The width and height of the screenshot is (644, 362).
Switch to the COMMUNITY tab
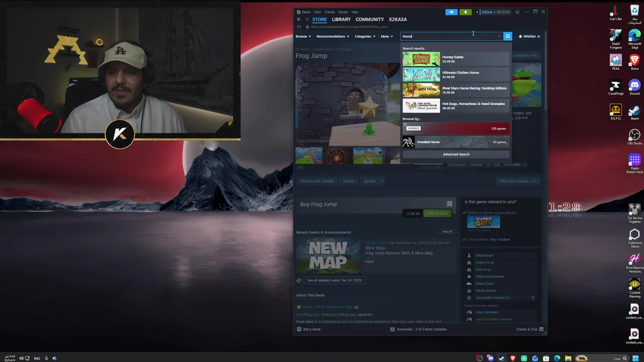(370, 20)
